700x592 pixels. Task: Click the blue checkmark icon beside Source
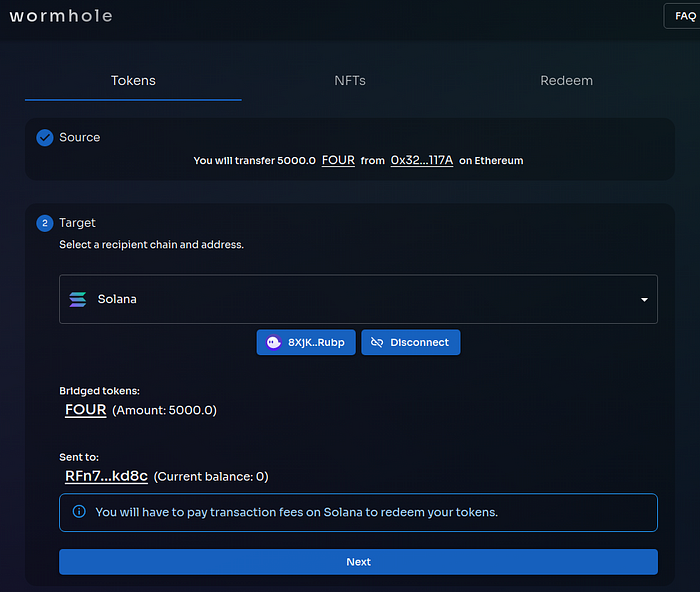[45, 138]
